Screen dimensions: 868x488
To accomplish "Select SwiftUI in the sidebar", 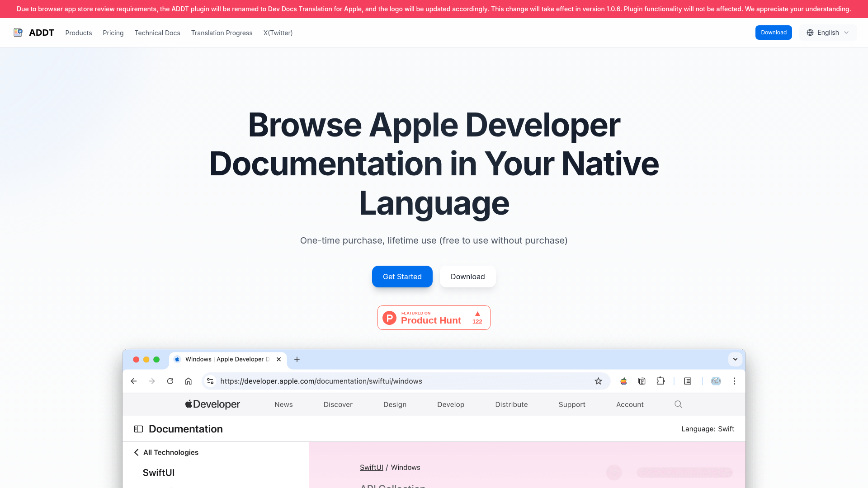I will 159,473.
